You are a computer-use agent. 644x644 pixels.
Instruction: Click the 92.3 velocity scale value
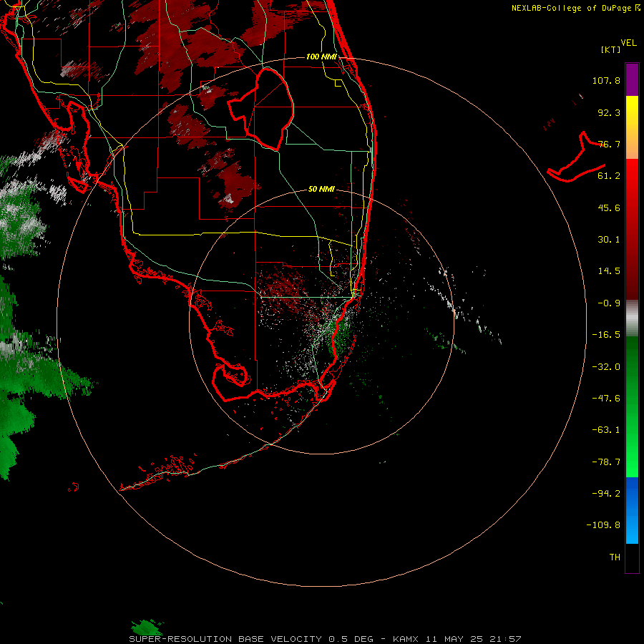pos(609,112)
